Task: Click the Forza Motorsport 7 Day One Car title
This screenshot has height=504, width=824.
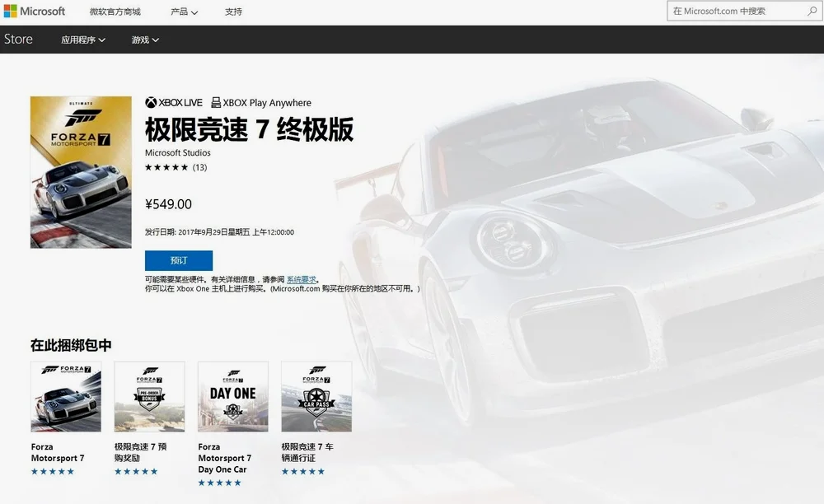Action: (224, 459)
